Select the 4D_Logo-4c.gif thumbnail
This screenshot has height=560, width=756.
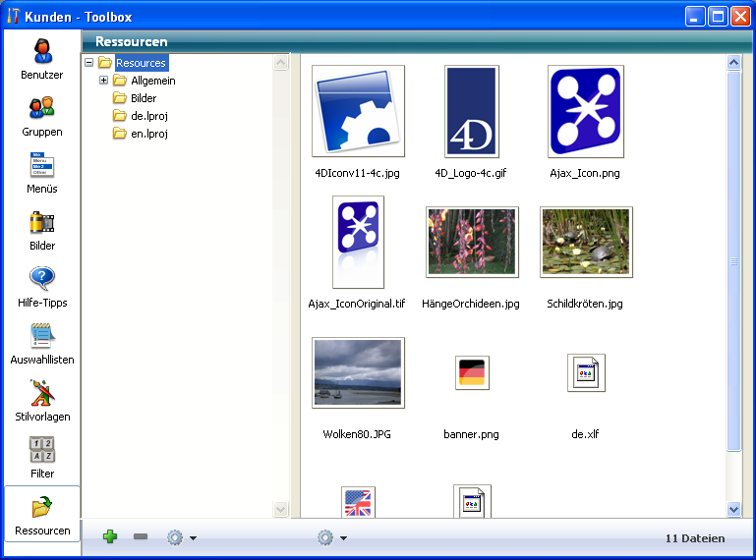(472, 112)
